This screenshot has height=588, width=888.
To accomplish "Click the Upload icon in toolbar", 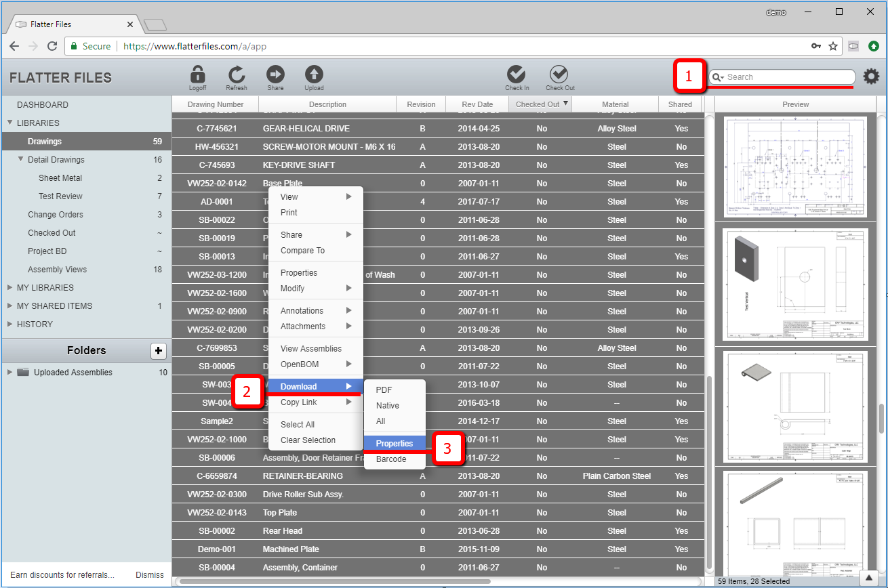I will point(314,75).
